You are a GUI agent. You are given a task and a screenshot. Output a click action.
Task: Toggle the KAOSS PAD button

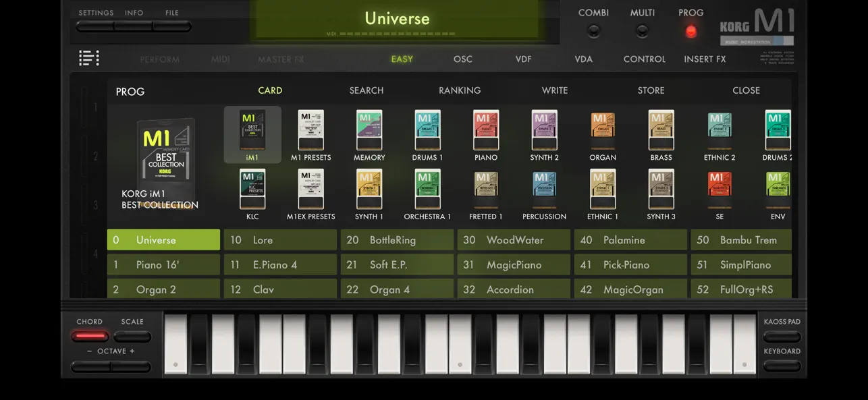(x=782, y=337)
